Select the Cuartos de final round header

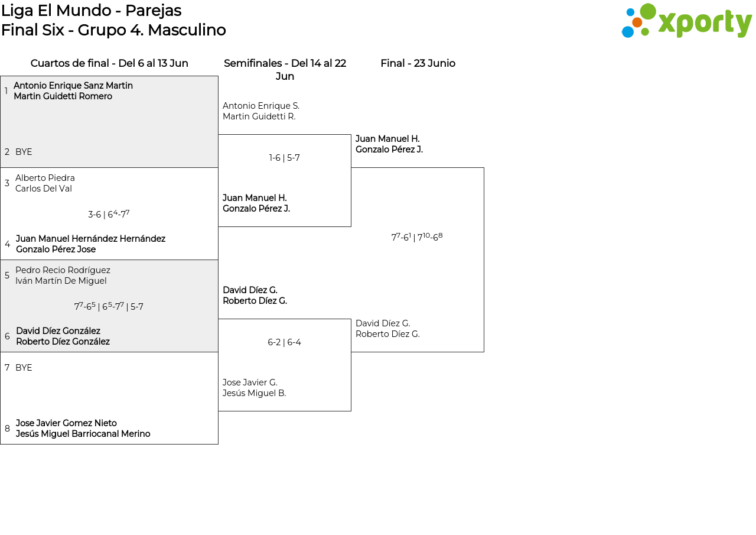(109, 63)
